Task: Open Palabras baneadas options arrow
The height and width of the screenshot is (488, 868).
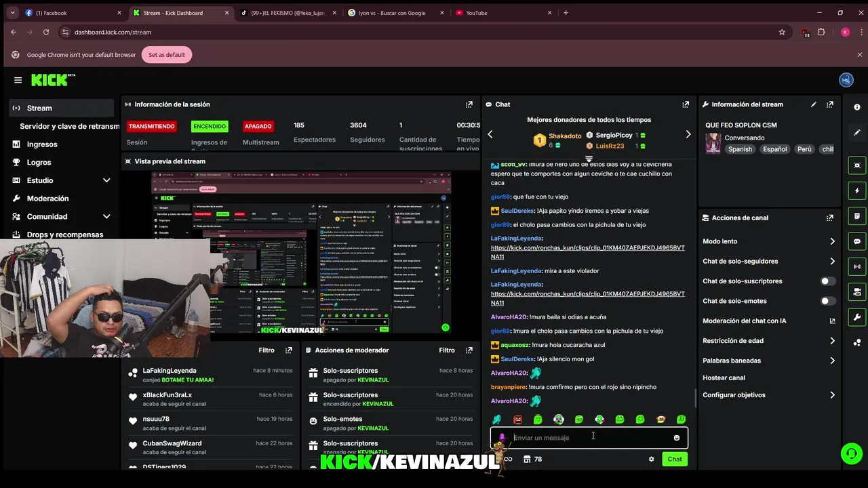Action: pyautogui.click(x=832, y=361)
